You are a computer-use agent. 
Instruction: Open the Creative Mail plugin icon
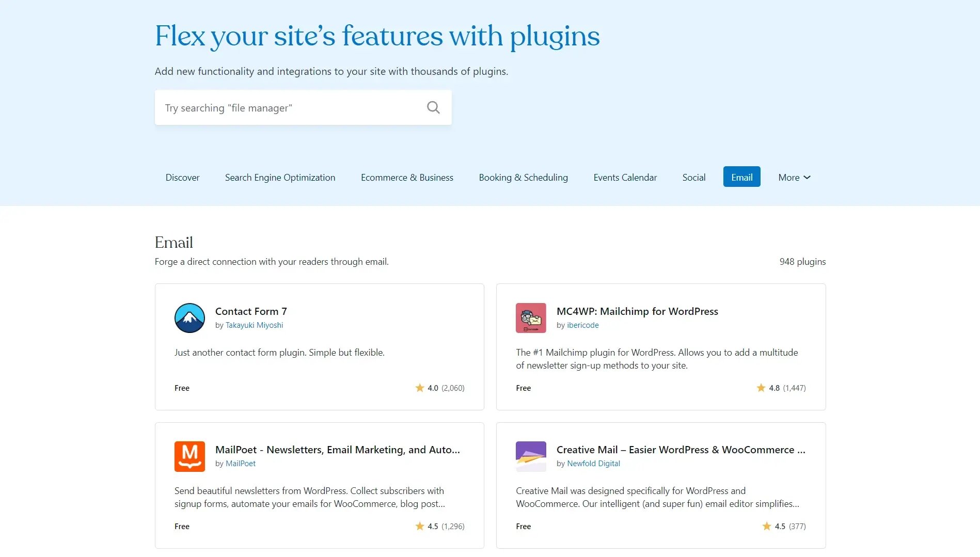click(x=531, y=456)
